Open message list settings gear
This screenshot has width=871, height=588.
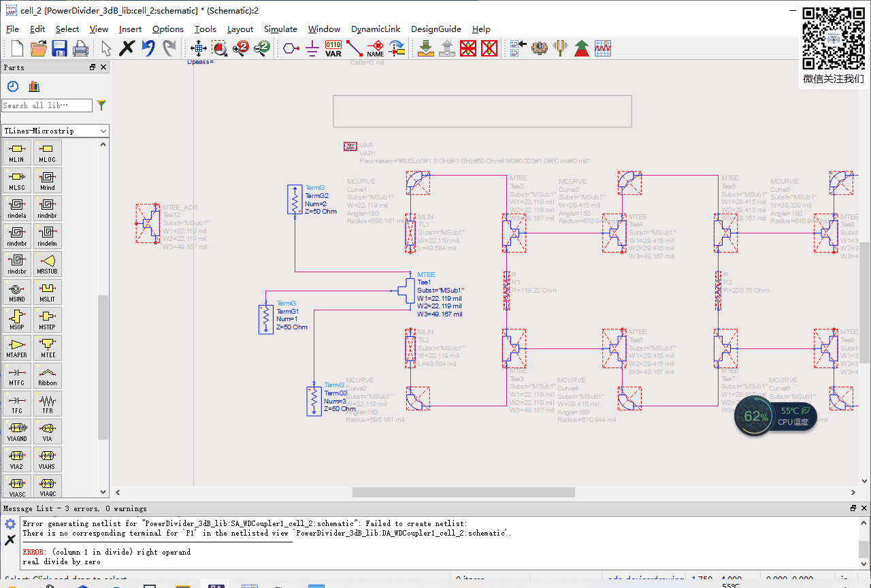point(10,524)
